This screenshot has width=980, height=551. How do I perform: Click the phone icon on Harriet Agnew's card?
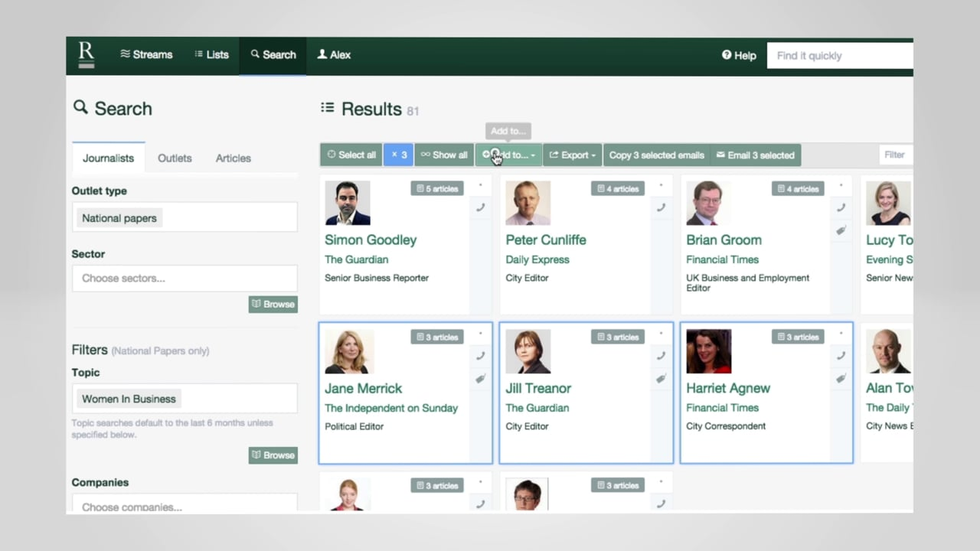click(841, 356)
